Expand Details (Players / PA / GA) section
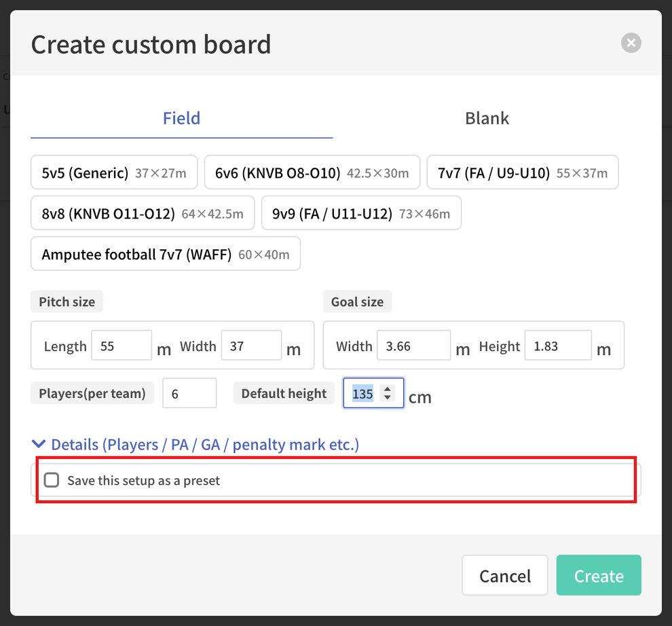The width and height of the screenshot is (672, 626). coord(205,445)
